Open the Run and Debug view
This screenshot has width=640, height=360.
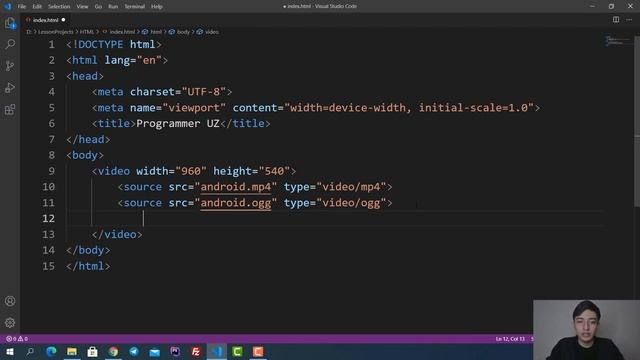pos(10,87)
